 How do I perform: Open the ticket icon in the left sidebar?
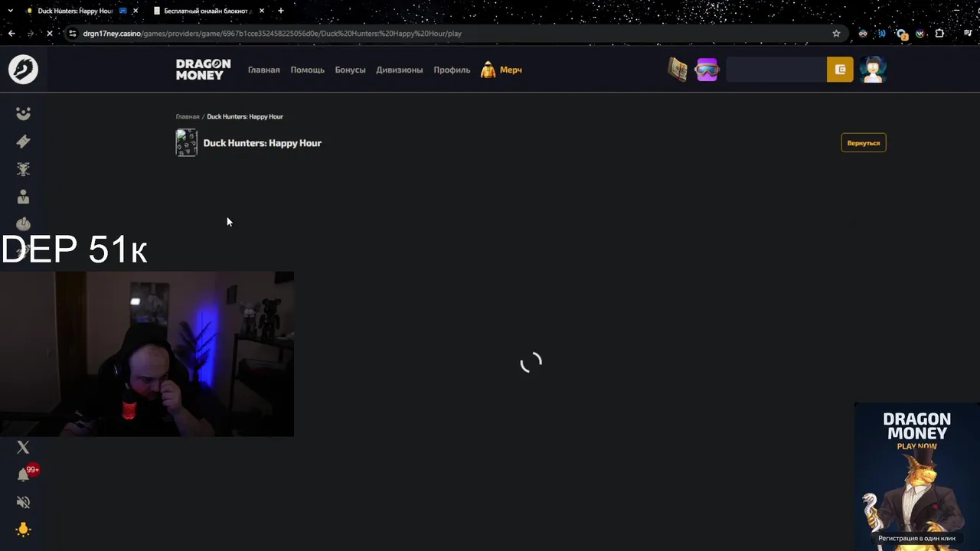pos(23,141)
